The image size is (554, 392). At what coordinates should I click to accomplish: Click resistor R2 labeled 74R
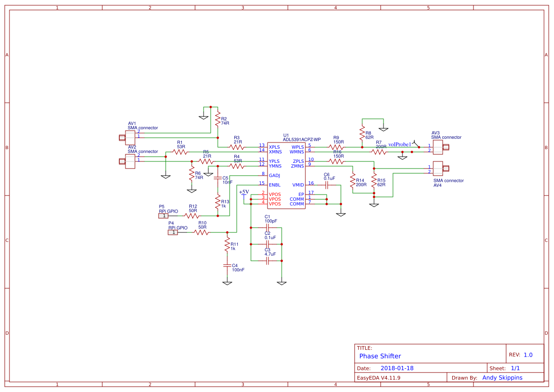click(217, 119)
